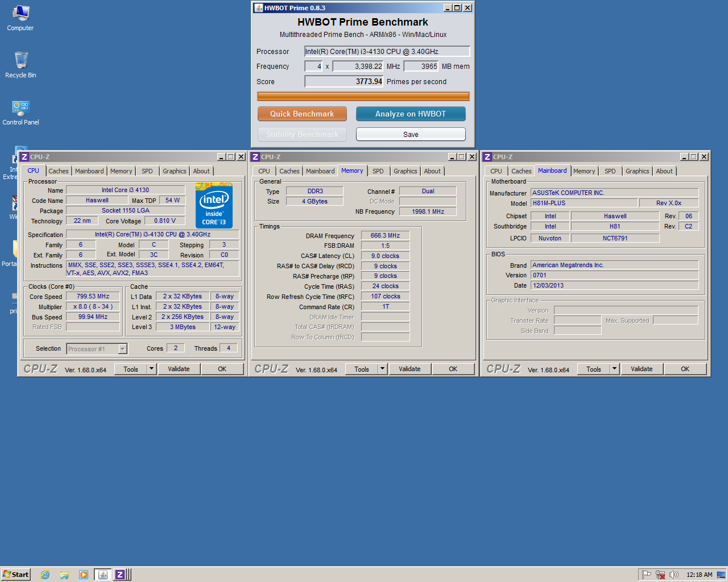
Task: Switch to HWBOT Prime Java taskbar button
Action: coord(103,575)
